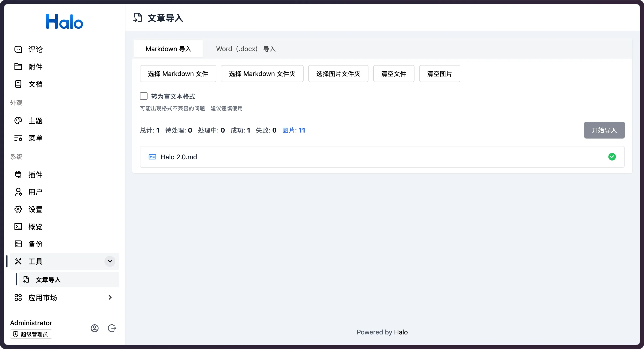644x349 pixels.
Task: Click the backup (备份) icon
Action: click(x=18, y=244)
